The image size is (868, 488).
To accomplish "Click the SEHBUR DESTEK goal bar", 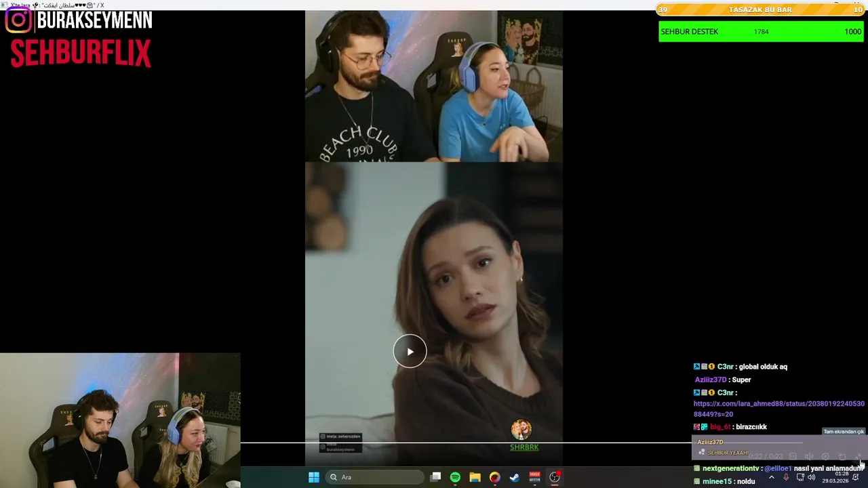I will [x=760, y=31].
